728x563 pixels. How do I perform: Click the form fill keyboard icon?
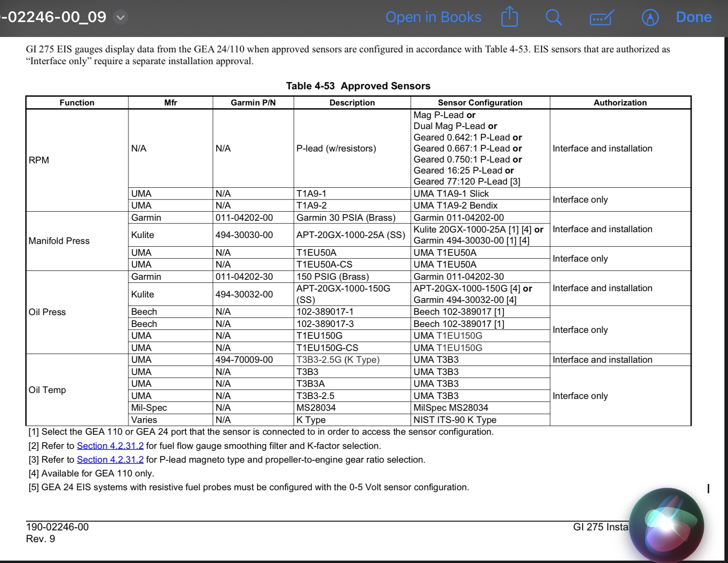click(x=601, y=18)
